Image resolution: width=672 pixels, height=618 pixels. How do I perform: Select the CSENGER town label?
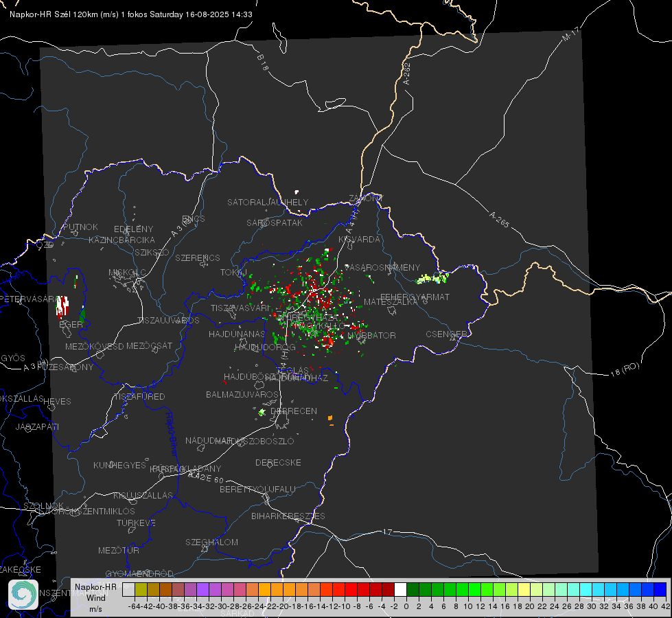point(446,334)
